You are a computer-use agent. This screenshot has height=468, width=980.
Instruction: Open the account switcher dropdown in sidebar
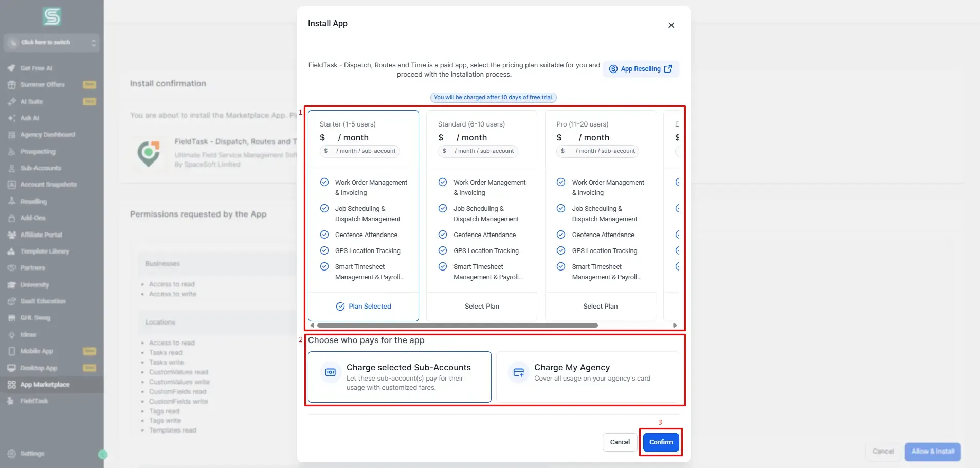pos(51,43)
